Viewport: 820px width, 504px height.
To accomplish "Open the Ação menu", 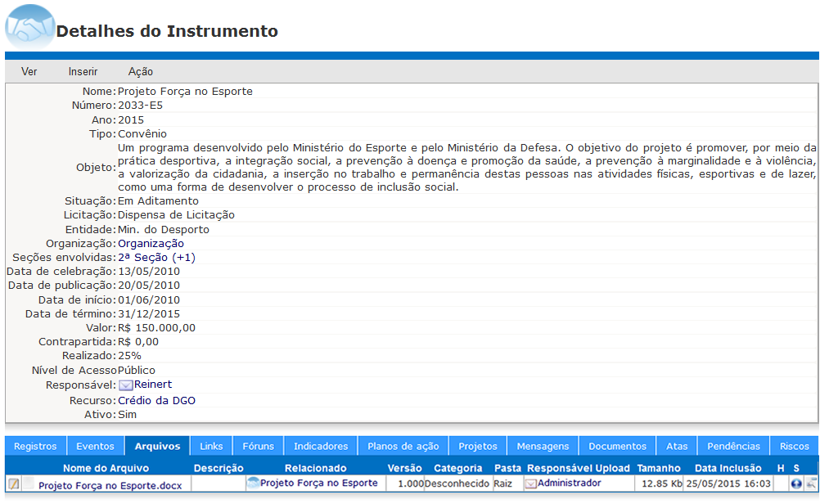I will [x=141, y=72].
